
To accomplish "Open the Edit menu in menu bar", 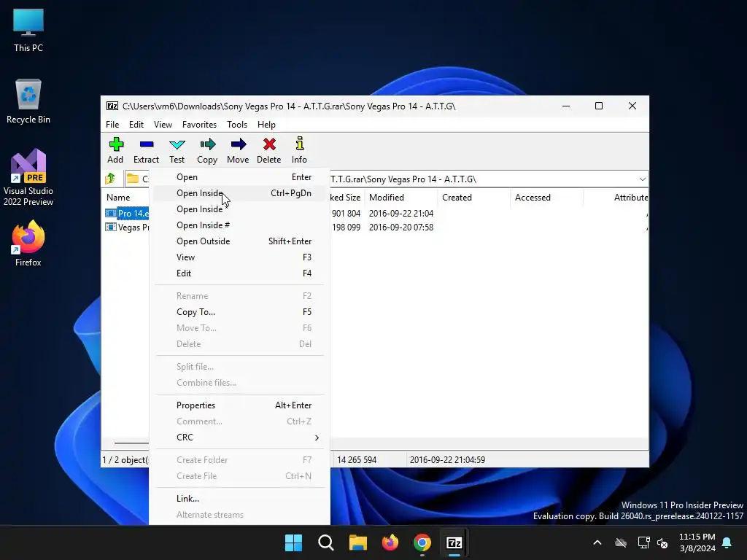I will pyautogui.click(x=136, y=124).
